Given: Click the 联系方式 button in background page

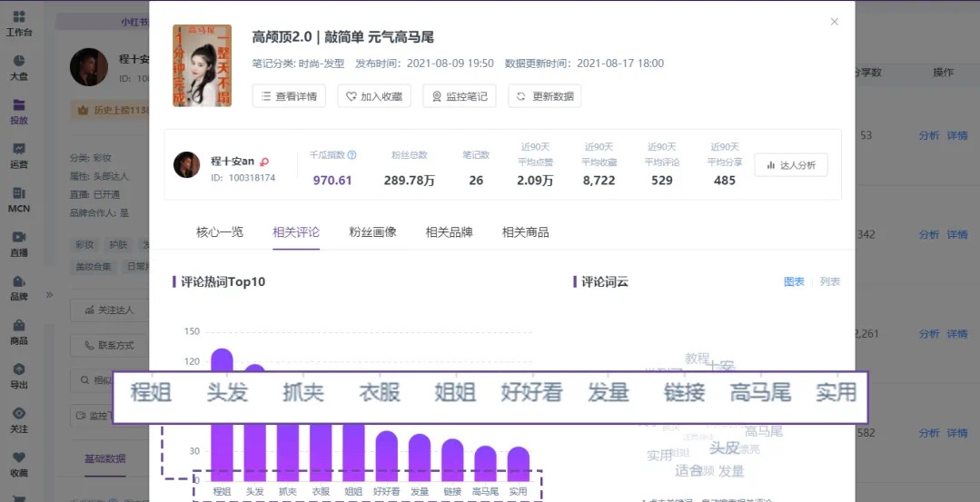Looking at the screenshot, I should pyautogui.click(x=109, y=345).
